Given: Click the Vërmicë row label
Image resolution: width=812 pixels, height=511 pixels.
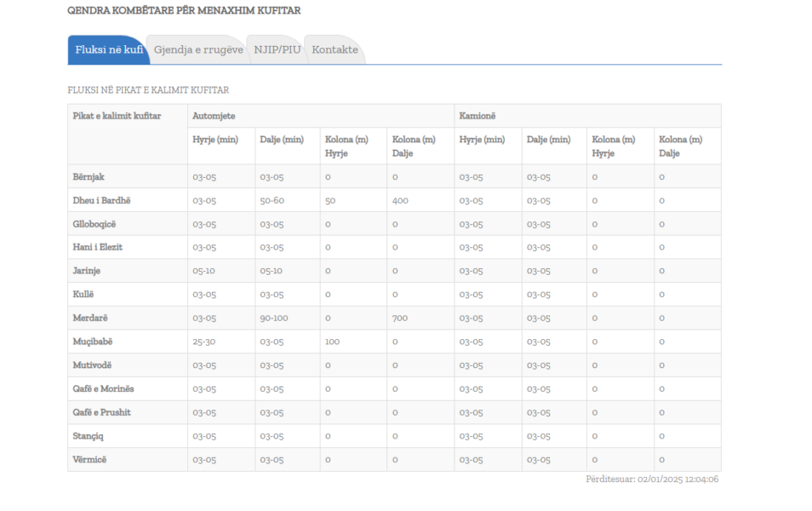Looking at the screenshot, I should (90, 460).
